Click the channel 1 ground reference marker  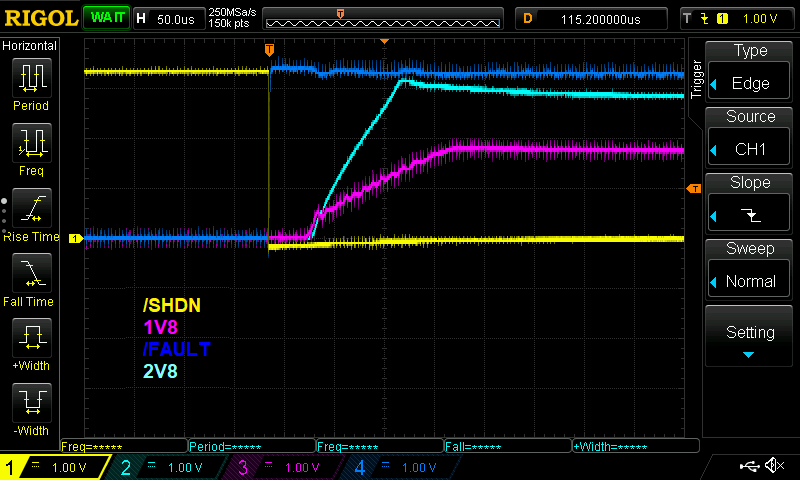[x=76, y=238]
